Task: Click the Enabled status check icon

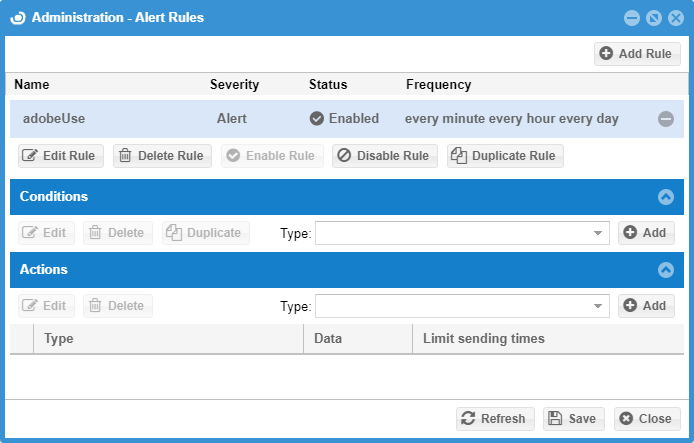Action: (x=317, y=118)
